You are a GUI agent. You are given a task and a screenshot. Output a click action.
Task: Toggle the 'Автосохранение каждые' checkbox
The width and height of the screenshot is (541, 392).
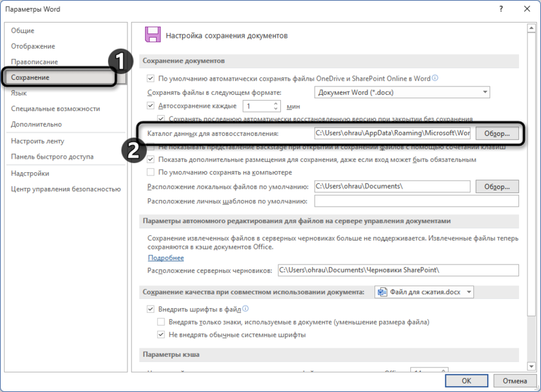152,106
